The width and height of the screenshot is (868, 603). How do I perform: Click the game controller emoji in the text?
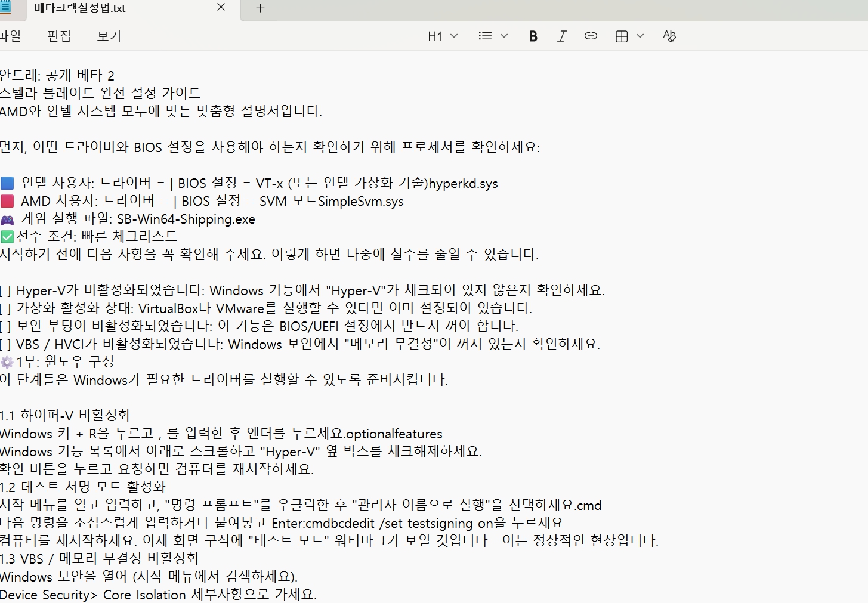(7, 219)
